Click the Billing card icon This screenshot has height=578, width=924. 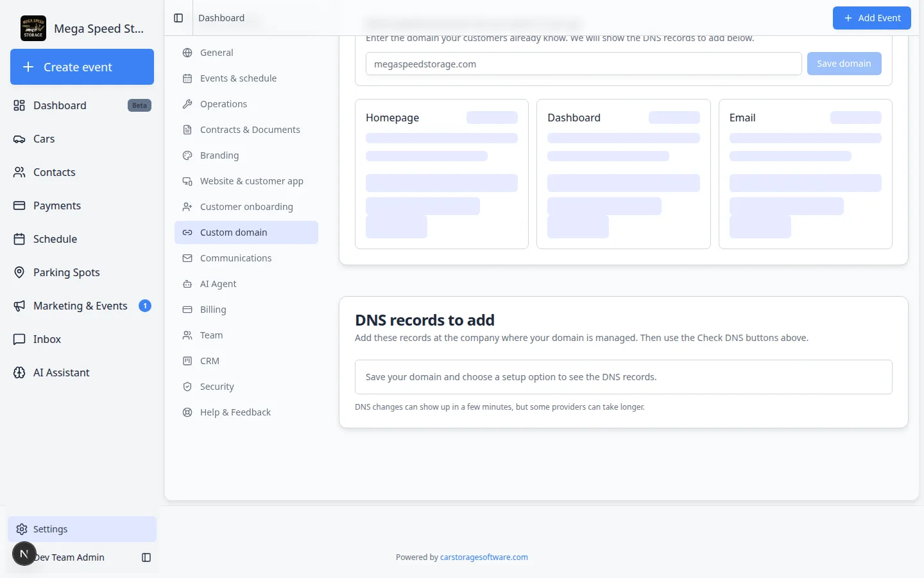pyautogui.click(x=187, y=310)
